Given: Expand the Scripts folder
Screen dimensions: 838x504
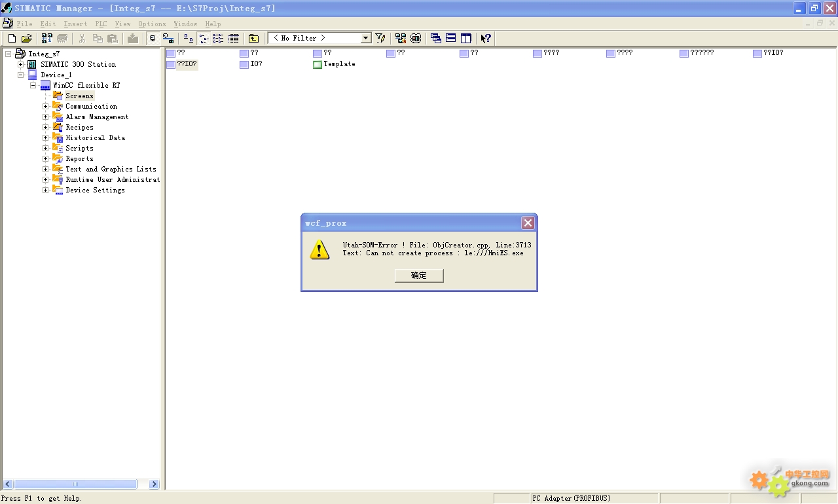Looking at the screenshot, I should 45,148.
